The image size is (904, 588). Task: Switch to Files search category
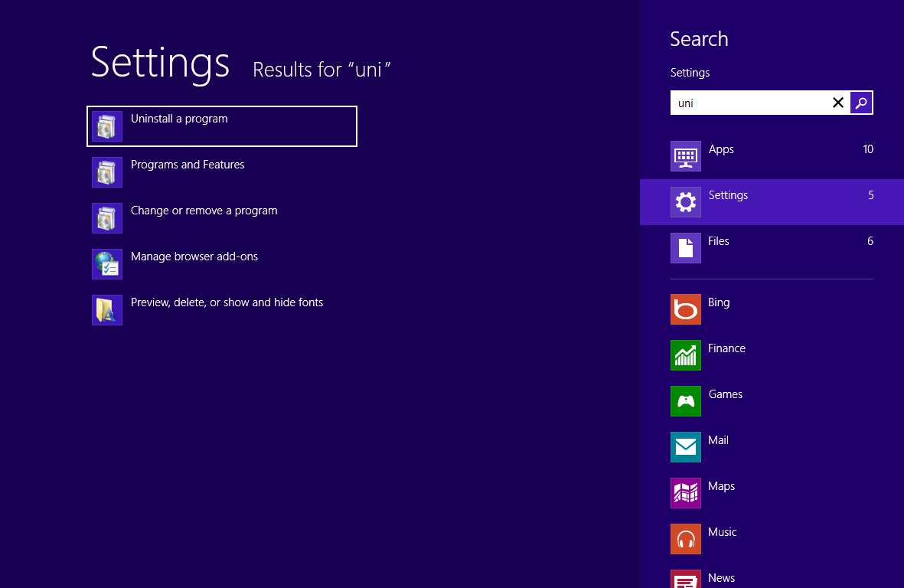[771, 248]
